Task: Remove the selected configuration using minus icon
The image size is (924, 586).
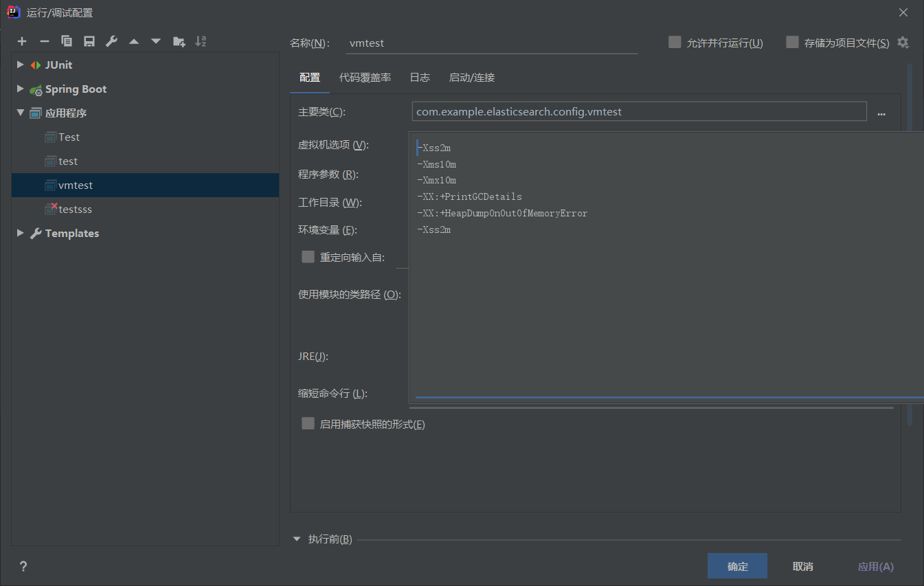Action: click(44, 41)
